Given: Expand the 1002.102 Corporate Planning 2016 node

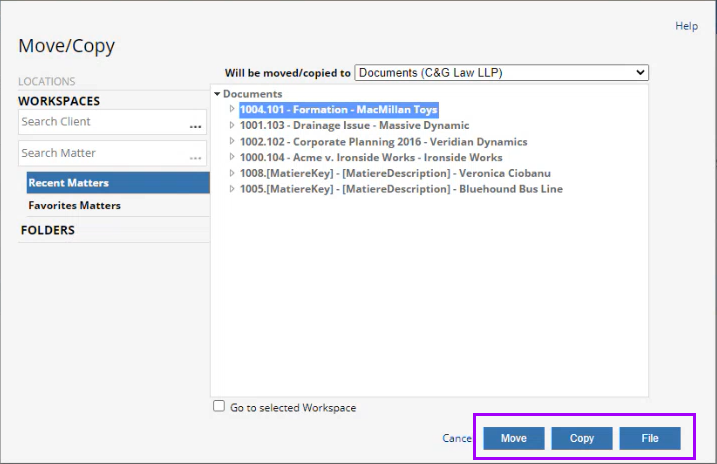Looking at the screenshot, I should point(232,142).
